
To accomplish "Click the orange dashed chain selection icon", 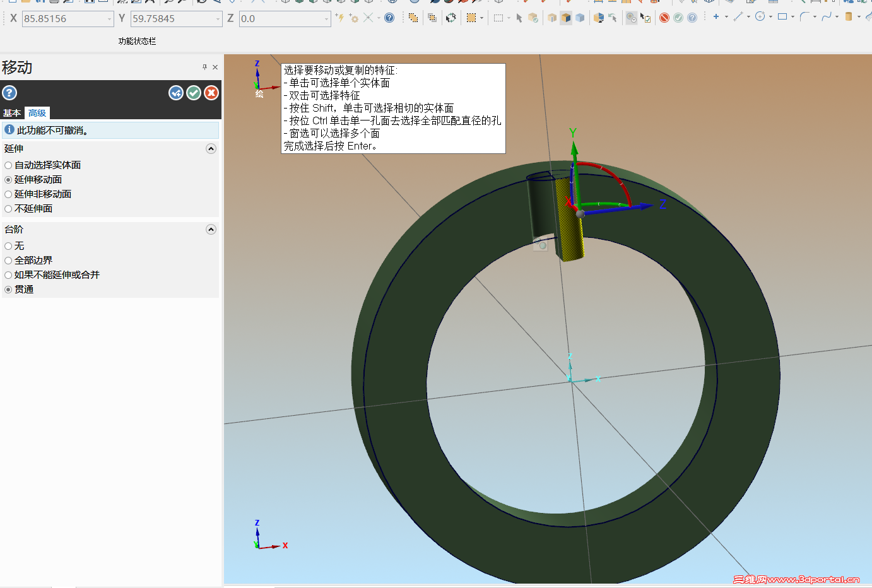I will point(413,18).
